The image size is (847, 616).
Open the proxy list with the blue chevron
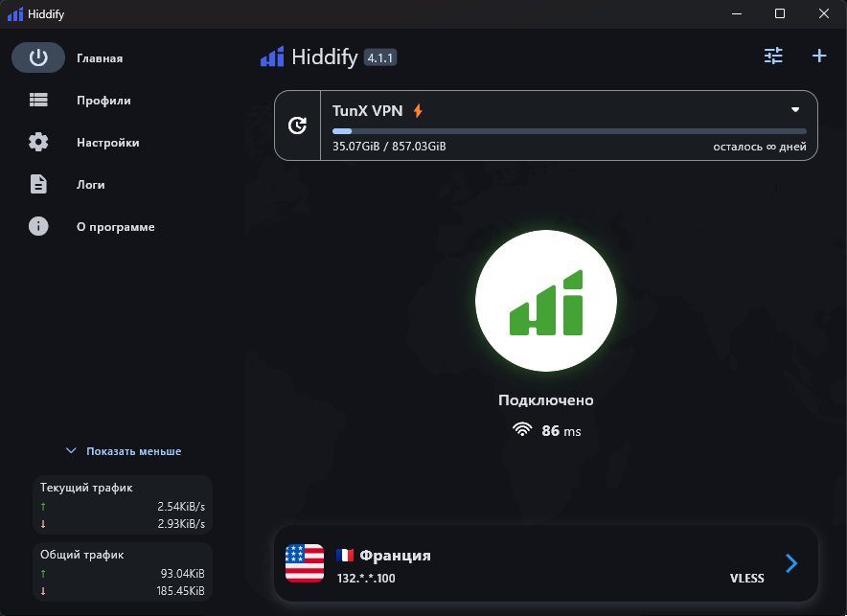coord(791,563)
